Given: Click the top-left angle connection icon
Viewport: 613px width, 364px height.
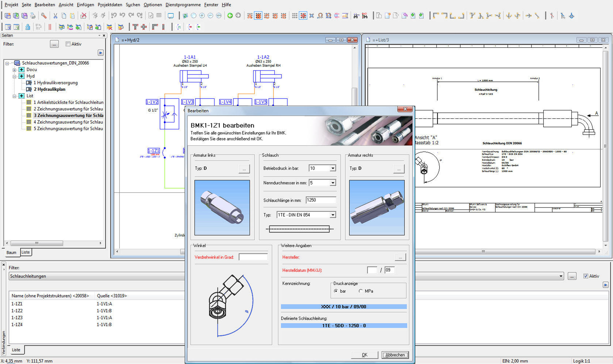Looking at the screenshot, I should click(x=436, y=16).
